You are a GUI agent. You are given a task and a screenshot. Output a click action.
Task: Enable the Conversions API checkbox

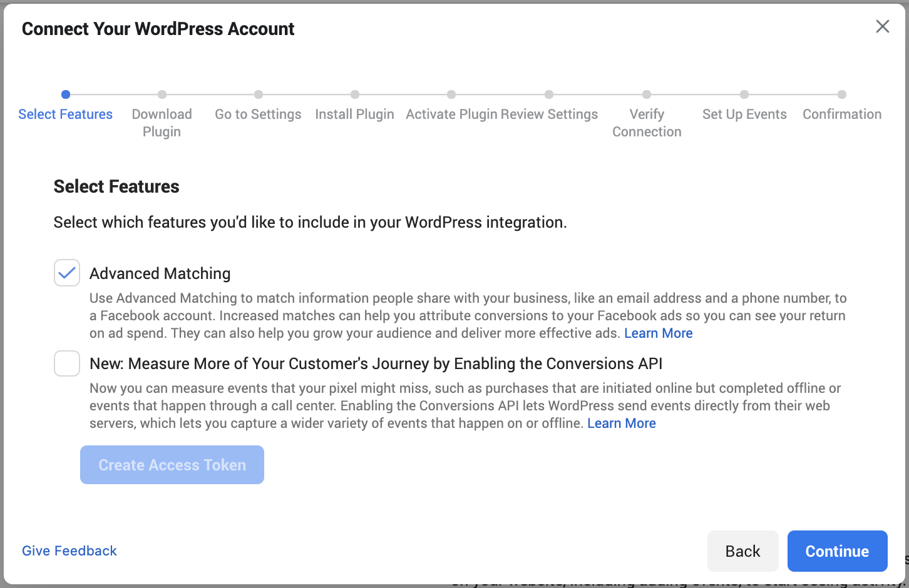coord(67,363)
